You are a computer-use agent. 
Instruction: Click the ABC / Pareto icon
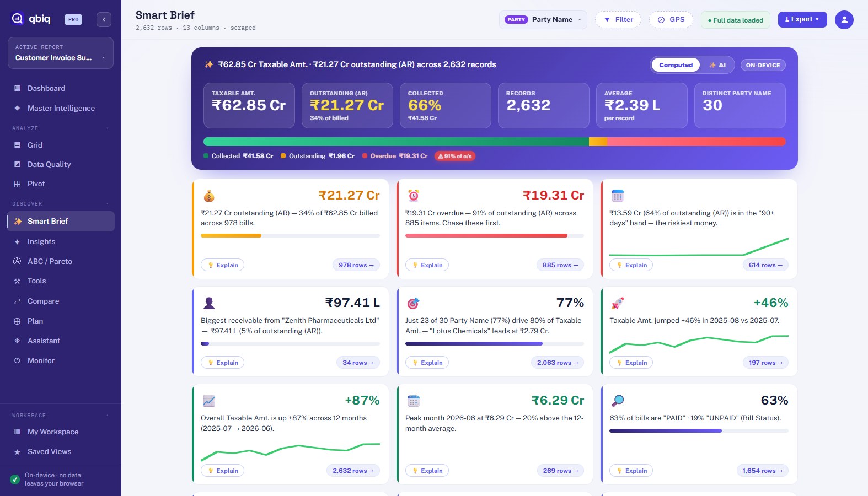[17, 261]
